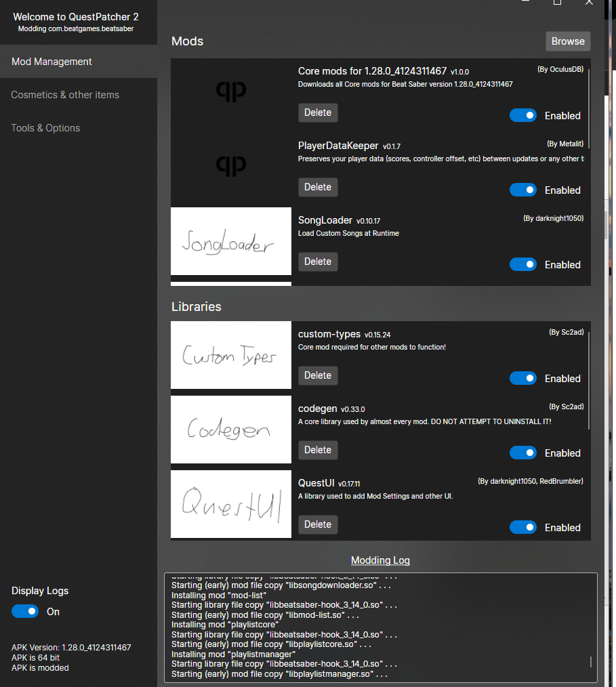Switch to Cosmetics & other items tab
Screen dimensions: 616x687
[79, 95]
